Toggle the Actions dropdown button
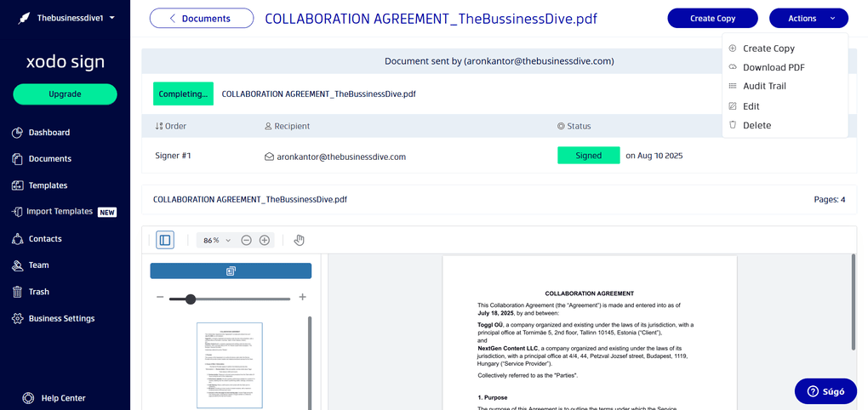Viewport: 868px width, 410px height. (x=808, y=18)
